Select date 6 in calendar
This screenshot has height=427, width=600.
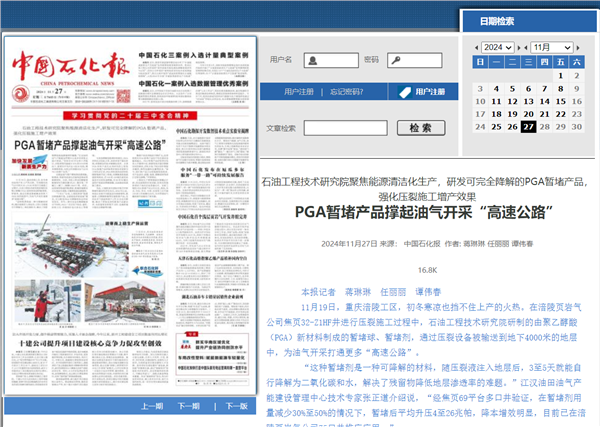tap(528, 89)
